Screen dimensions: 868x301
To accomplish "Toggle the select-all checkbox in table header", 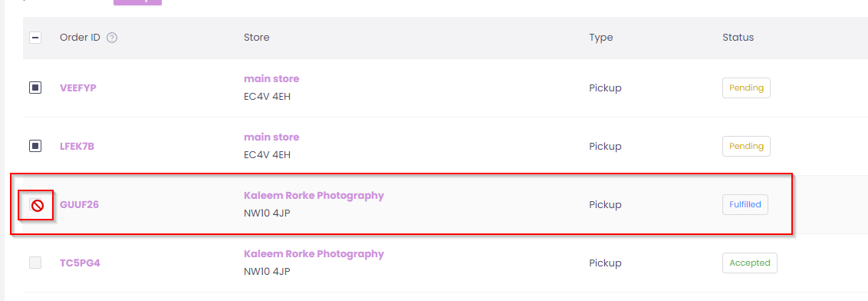I will coord(35,38).
